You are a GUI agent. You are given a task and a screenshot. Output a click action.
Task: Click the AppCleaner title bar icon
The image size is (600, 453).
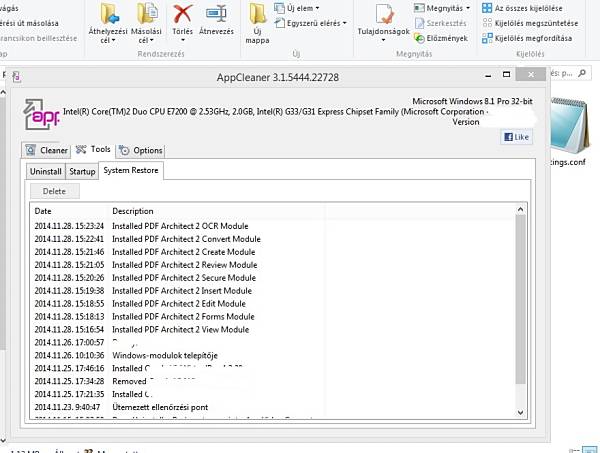click(16, 77)
